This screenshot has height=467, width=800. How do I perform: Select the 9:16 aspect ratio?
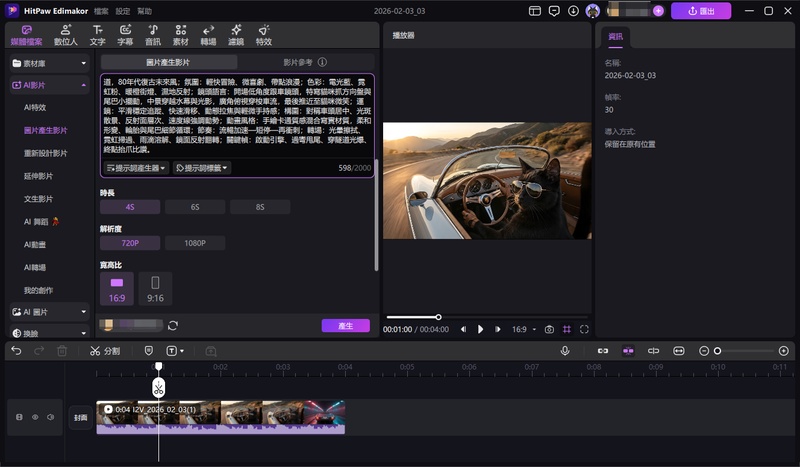tap(155, 289)
